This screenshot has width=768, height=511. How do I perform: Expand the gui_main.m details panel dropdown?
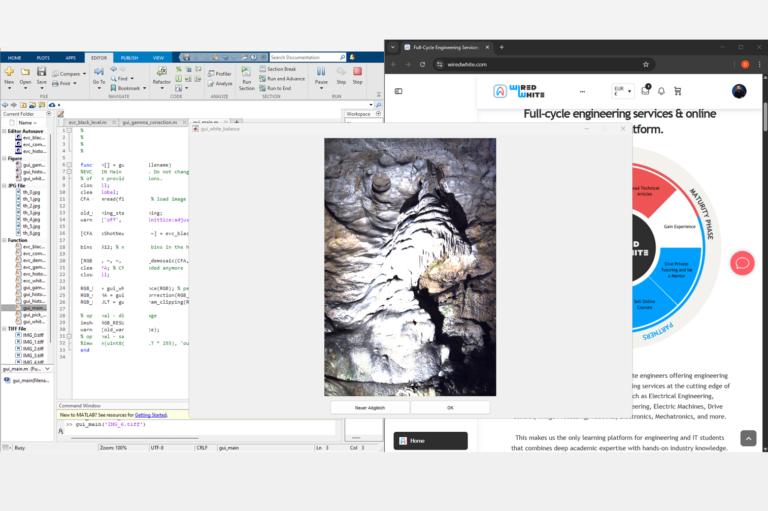pyautogui.click(x=48, y=368)
